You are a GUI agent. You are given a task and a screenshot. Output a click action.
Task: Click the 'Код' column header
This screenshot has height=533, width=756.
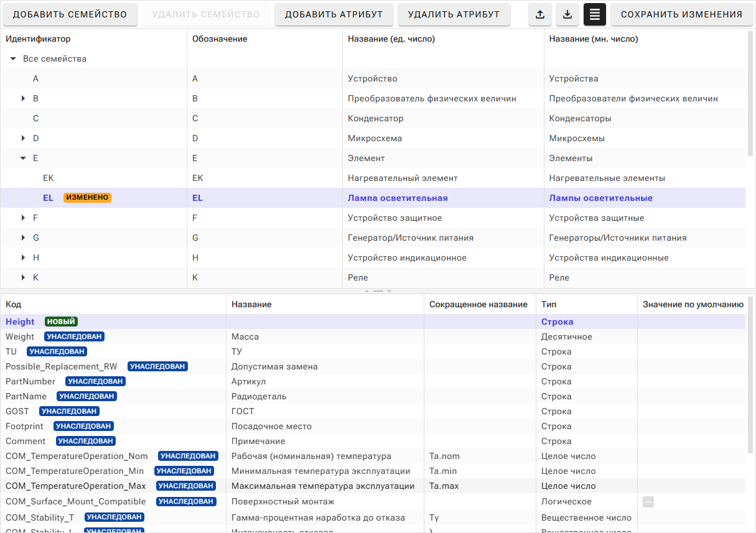14,304
